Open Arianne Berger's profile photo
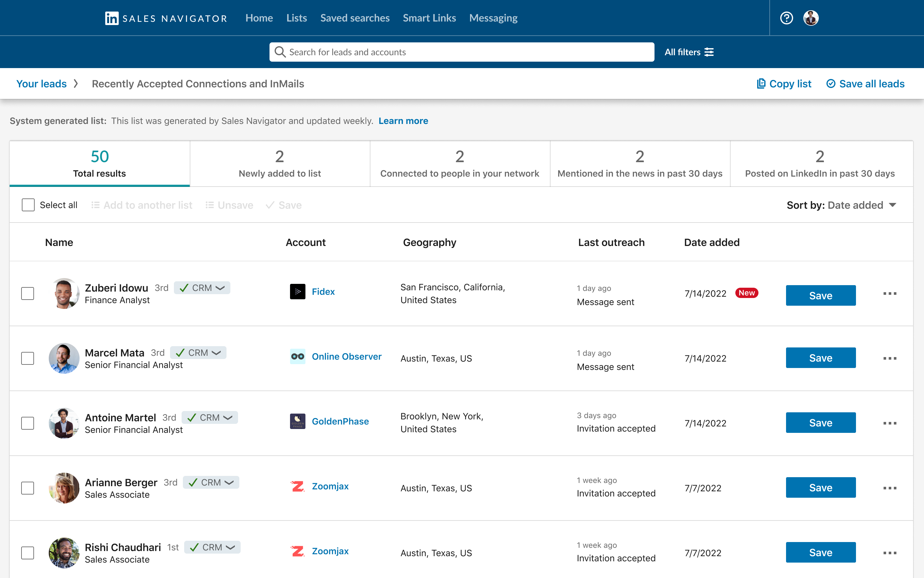 coord(64,488)
